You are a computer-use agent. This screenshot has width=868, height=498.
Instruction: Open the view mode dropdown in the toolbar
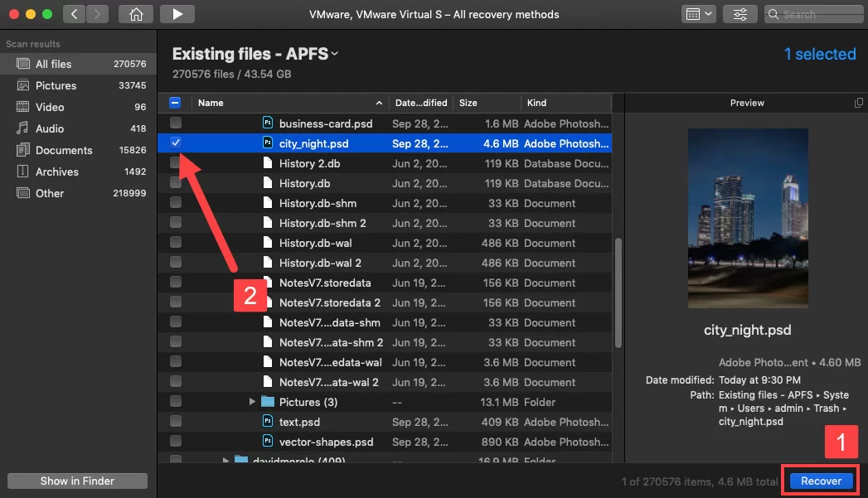pyautogui.click(x=700, y=13)
